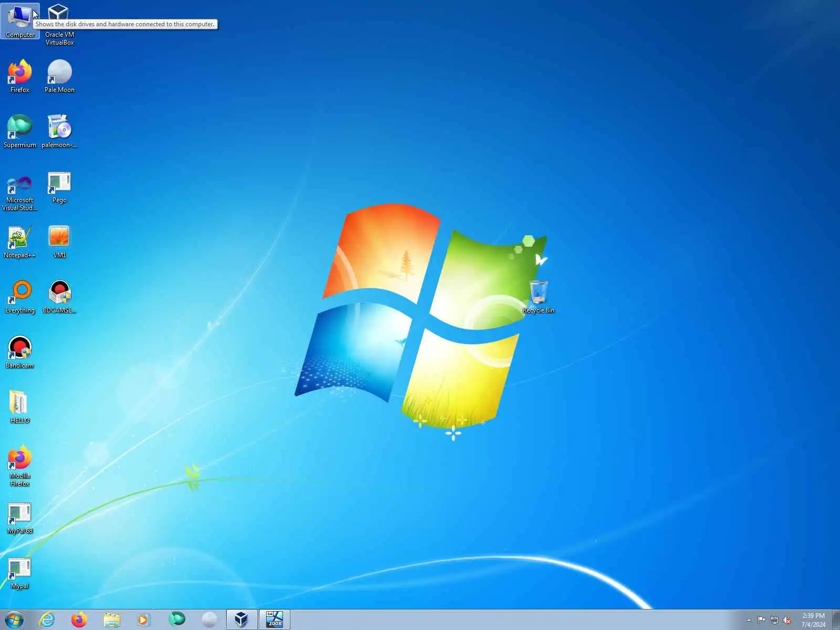Select the MyPal 68 desktop shortcut
840x630 pixels.
[20, 519]
